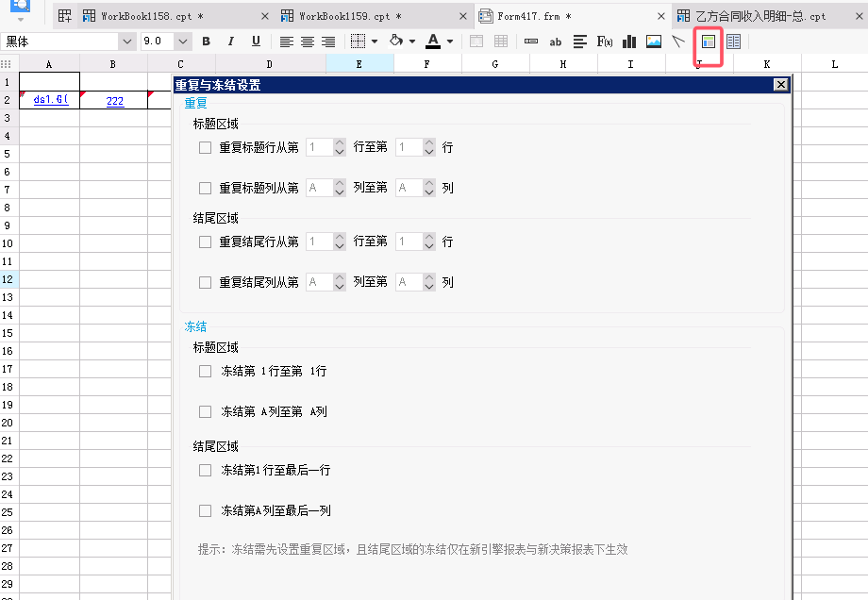Screen dimensions: 868x600
Task: Switch to 乙方合同收入明细-总.cpt tab
Action: click(759, 16)
